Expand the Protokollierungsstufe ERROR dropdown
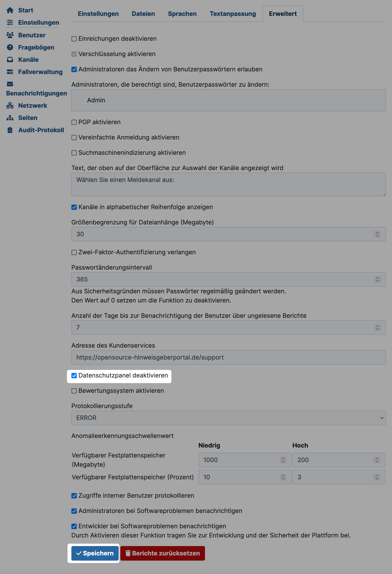Viewport: 392px width, 574px height. click(228, 417)
